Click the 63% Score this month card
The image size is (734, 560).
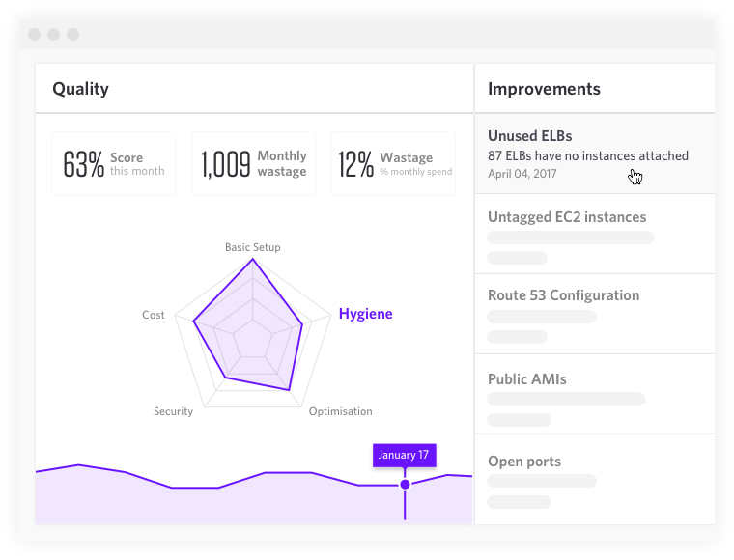click(113, 163)
